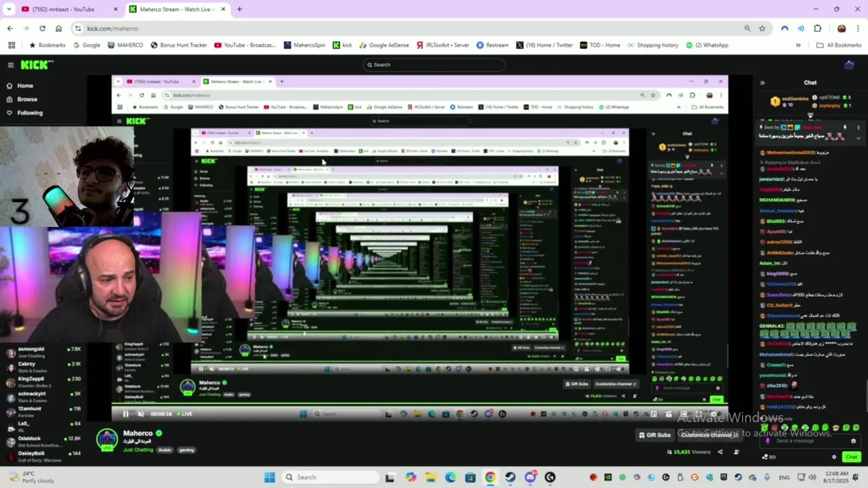Open File Explorer from the taskbar
The image size is (868, 488).
[431, 477]
